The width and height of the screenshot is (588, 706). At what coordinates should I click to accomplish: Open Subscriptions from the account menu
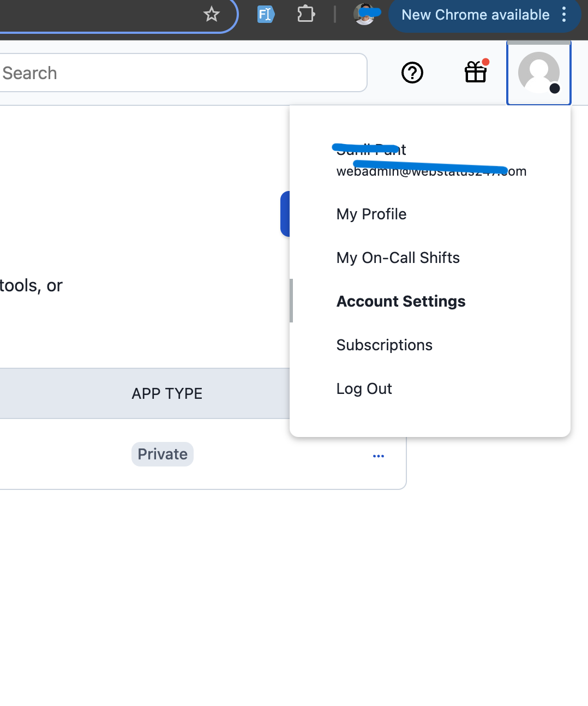(384, 345)
